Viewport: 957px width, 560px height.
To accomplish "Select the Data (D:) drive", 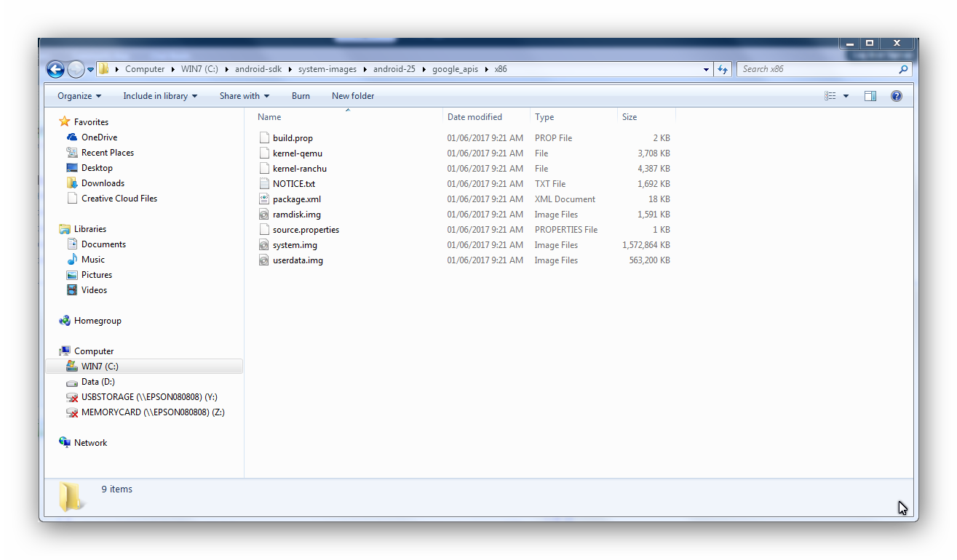I will click(x=98, y=382).
